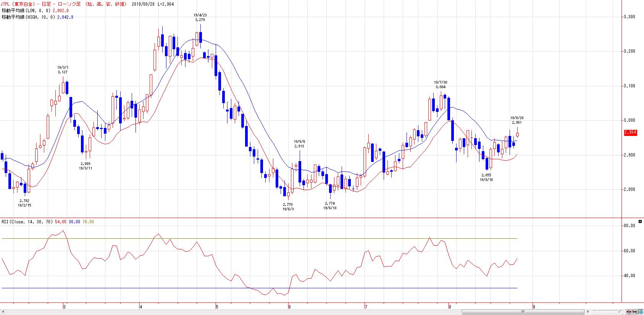Click the RSI 30.00 oversold legend value
Viewport: 644px width, 315px height.
click(74, 222)
